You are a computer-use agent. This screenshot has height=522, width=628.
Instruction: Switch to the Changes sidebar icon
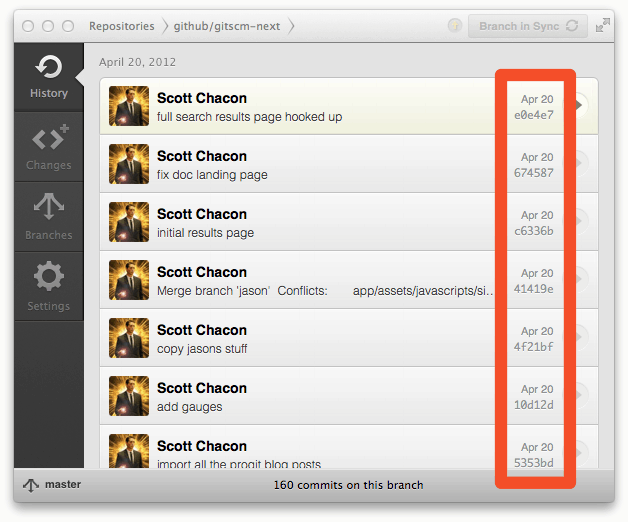tap(49, 147)
